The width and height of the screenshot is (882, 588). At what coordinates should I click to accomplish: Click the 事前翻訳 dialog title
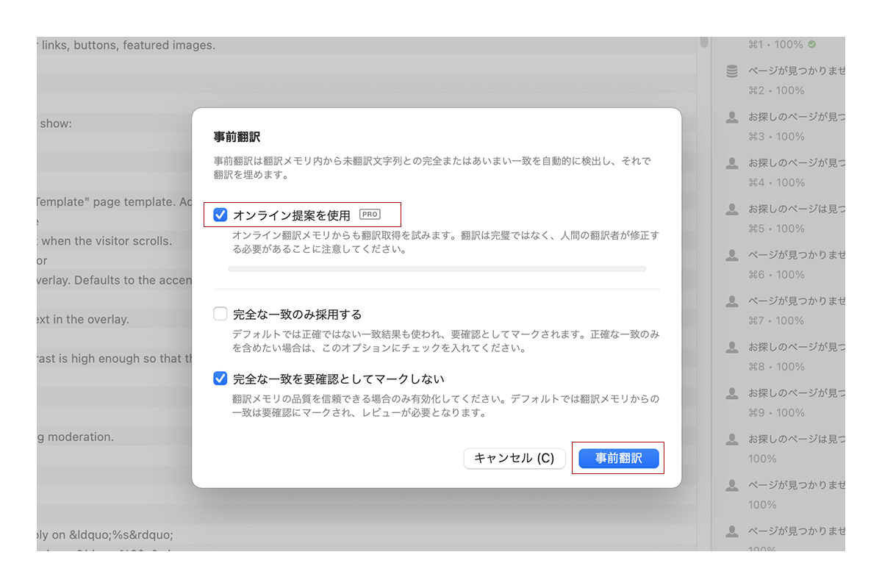point(237,137)
